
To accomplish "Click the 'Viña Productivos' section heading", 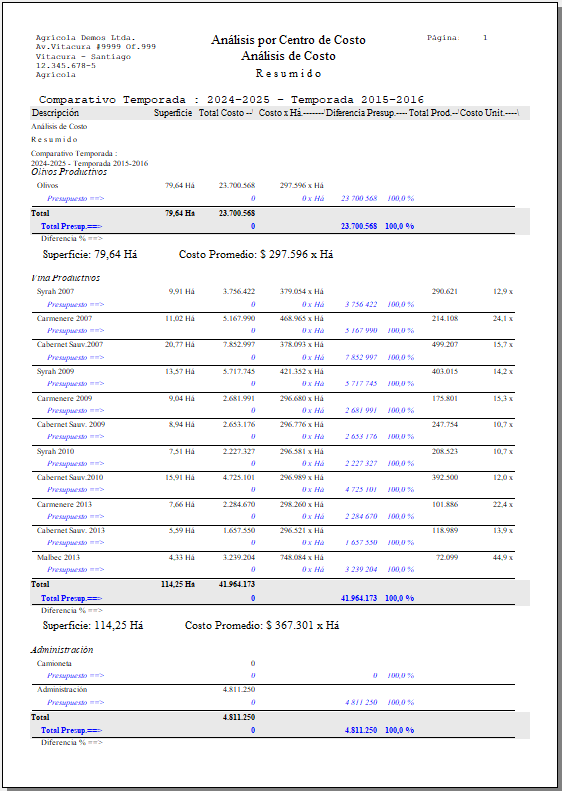I will coord(66,278).
